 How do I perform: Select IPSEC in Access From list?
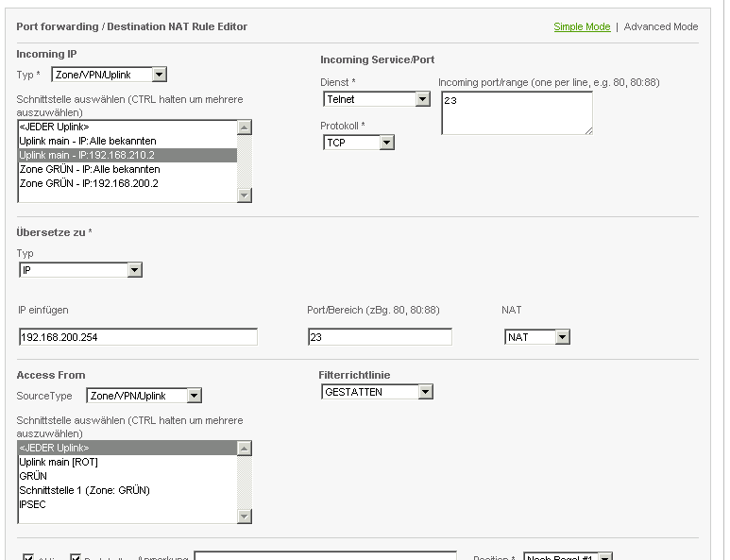127,504
